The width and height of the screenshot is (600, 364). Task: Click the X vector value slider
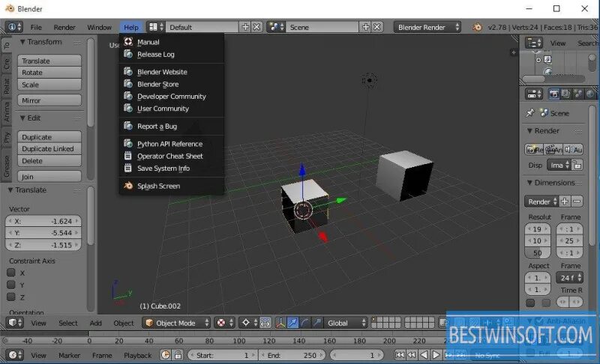43,221
